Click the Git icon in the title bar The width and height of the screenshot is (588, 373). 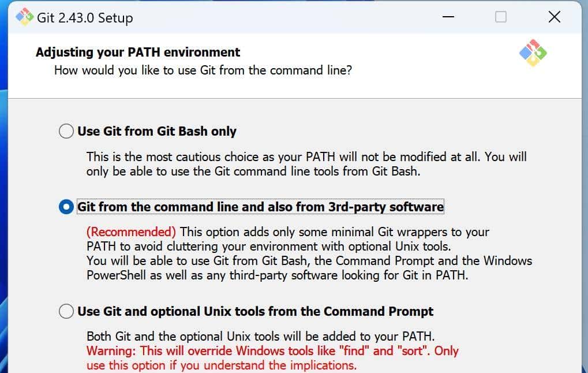click(25, 17)
